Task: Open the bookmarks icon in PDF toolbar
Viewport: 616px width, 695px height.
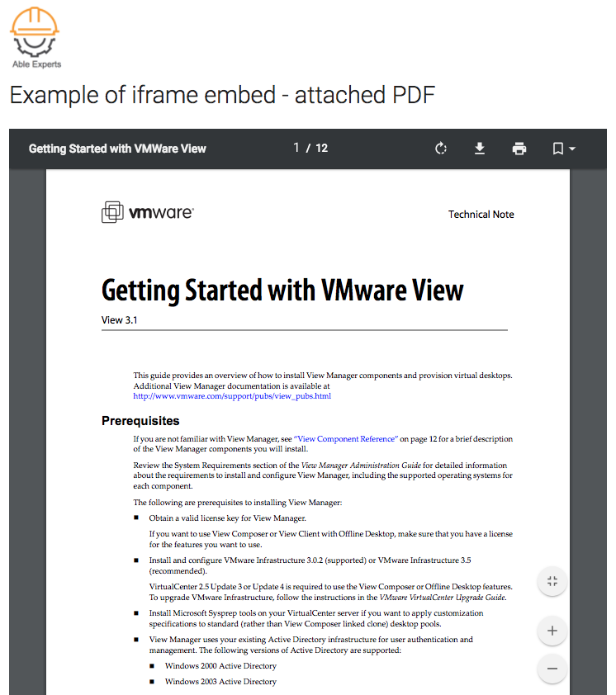Action: [558, 149]
